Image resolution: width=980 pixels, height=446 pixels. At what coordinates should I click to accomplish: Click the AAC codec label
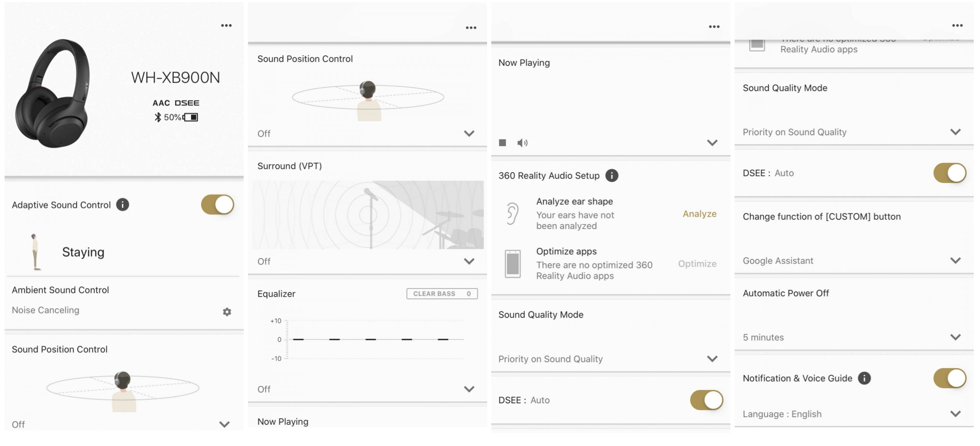(x=161, y=103)
